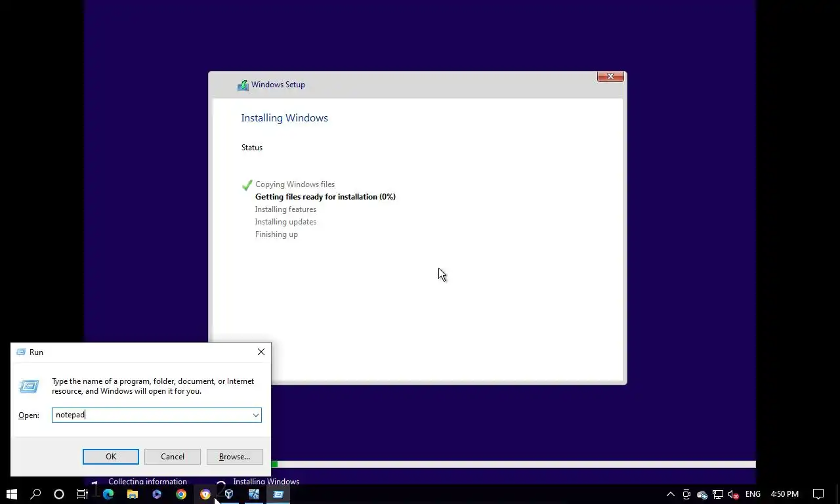Open the blue tools app on taskbar
The height and width of the screenshot is (504, 840).
pos(254,494)
